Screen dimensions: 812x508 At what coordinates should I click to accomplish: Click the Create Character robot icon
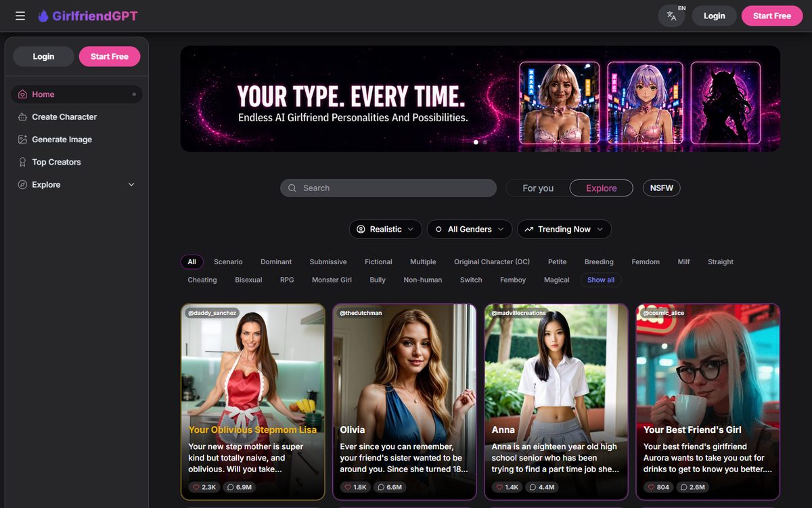click(x=22, y=117)
